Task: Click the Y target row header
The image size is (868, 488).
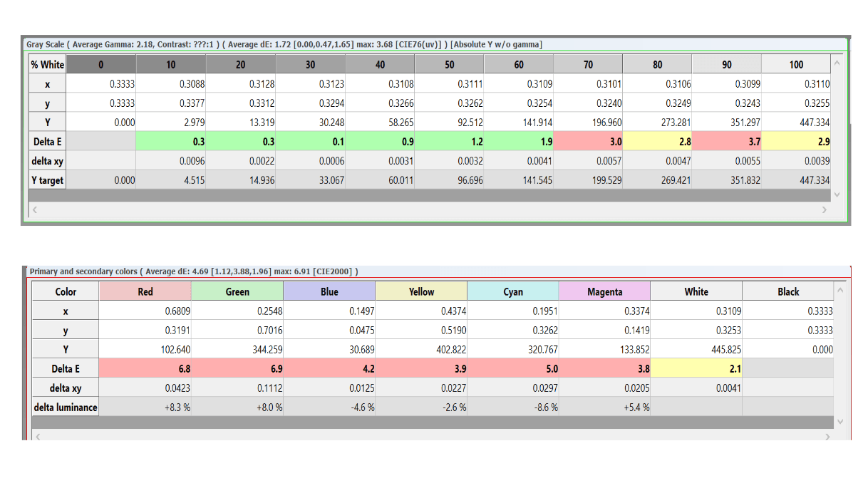Action: click(x=47, y=180)
